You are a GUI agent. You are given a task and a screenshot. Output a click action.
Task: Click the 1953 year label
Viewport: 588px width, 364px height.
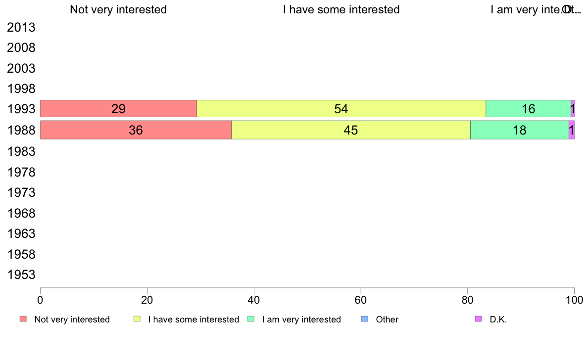21,275
